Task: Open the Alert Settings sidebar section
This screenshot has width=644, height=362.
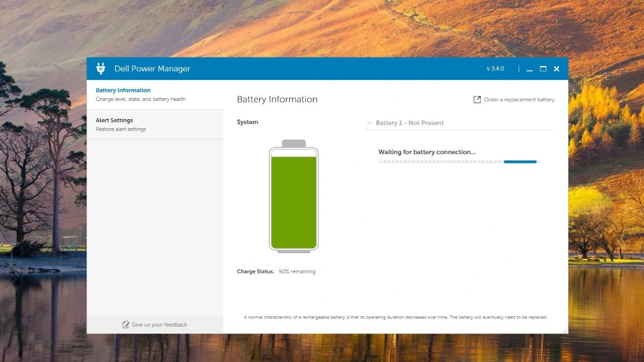Action: [155, 124]
